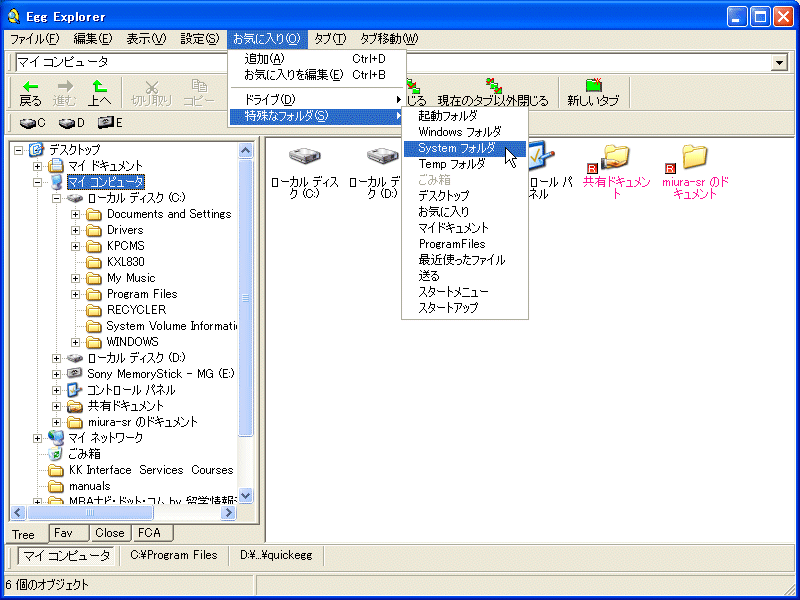The width and height of the screenshot is (800, 600).
Task: Expand the KPCMS folder node
Action: [76, 246]
